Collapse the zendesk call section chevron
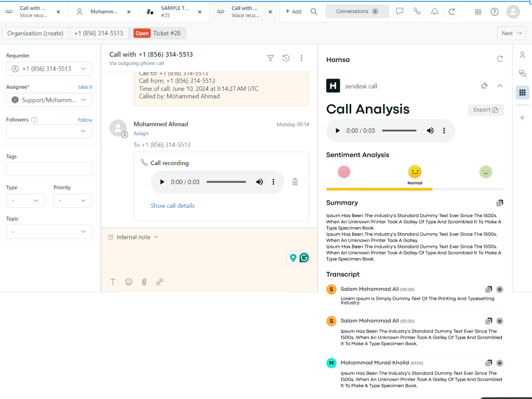 click(500, 86)
